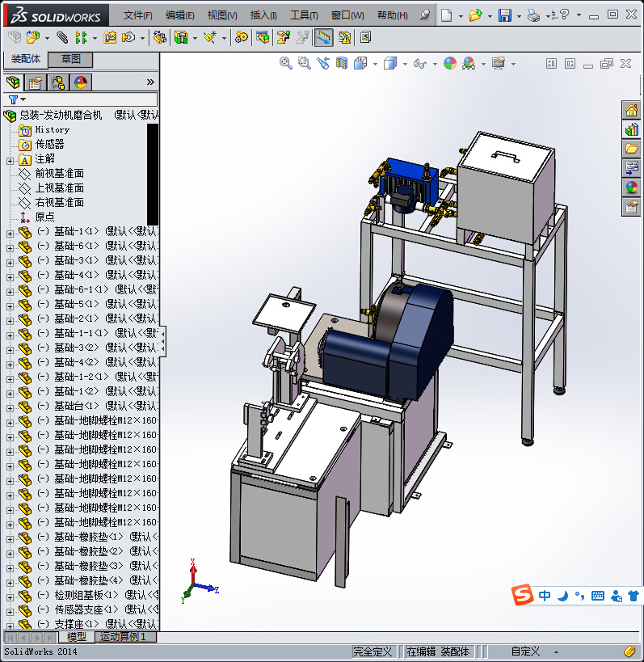644x662 pixels.
Task: Select the History tree item
Action: tap(52, 130)
